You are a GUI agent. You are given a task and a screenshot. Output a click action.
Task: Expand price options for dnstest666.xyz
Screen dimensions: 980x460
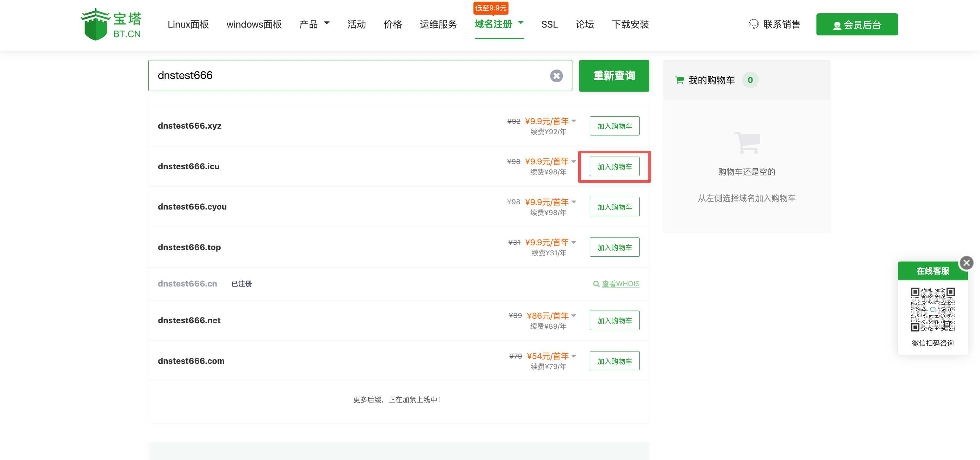point(574,121)
